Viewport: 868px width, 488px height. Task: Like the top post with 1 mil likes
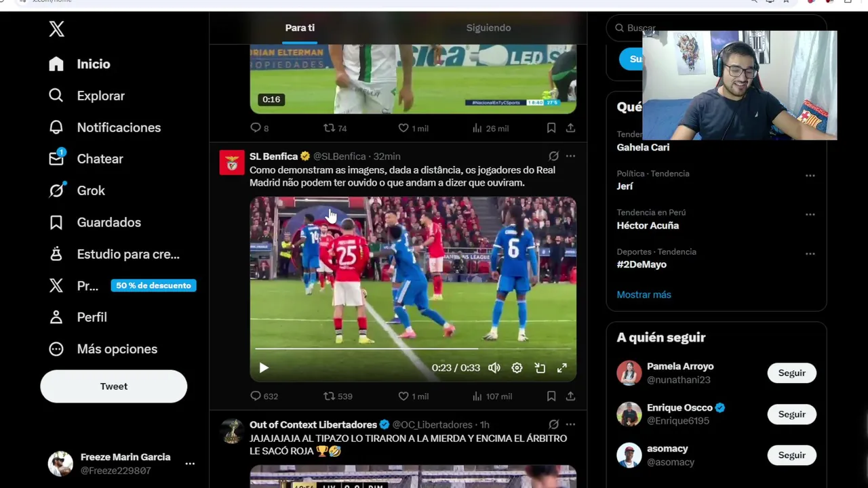point(413,128)
